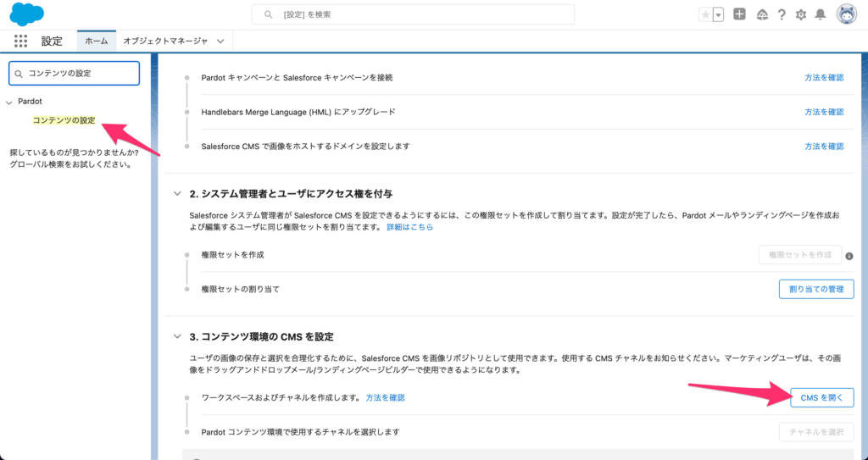This screenshot has height=460, width=868.
Task: Open the user profile avatar
Action: (x=847, y=15)
